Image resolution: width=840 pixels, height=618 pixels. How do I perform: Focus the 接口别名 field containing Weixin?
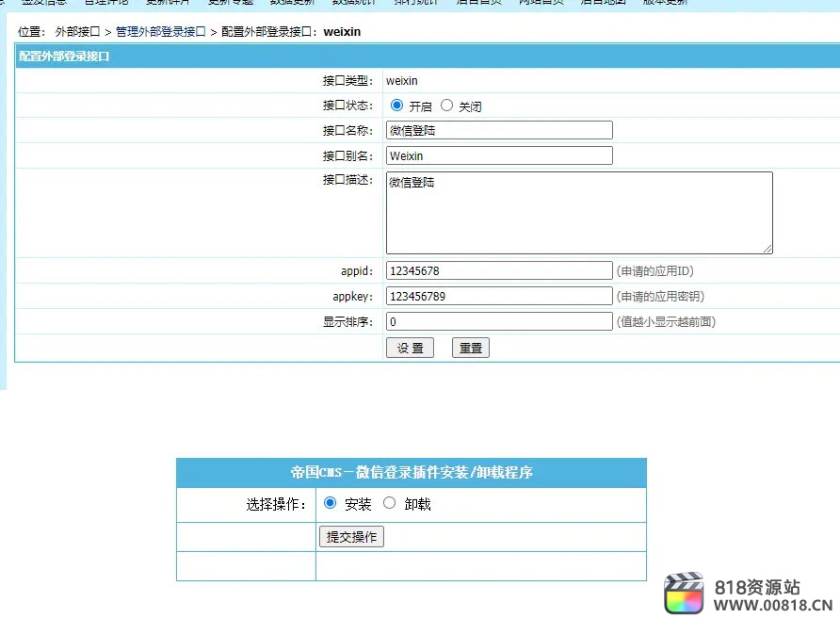pyautogui.click(x=499, y=156)
